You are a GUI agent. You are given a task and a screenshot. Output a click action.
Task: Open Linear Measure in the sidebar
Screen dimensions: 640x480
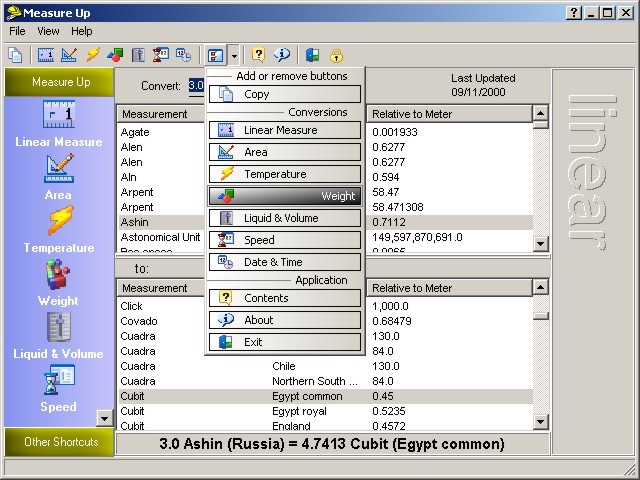pos(59,124)
